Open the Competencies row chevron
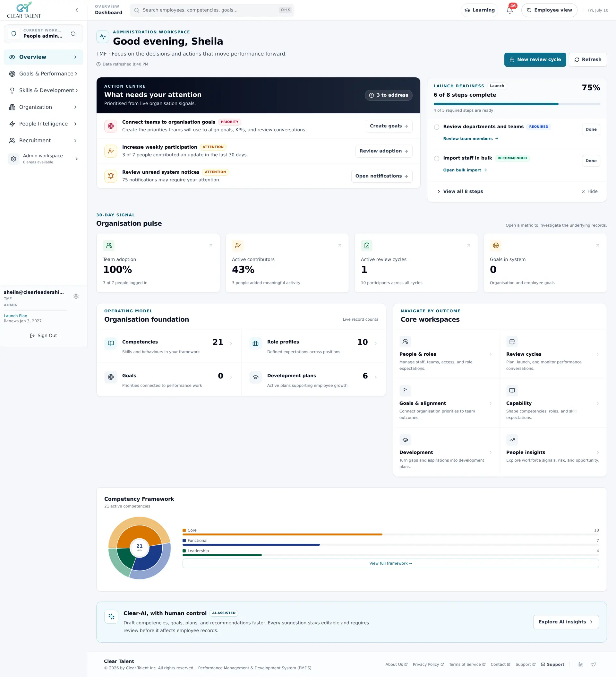The width and height of the screenshot is (616, 677). pyautogui.click(x=231, y=343)
